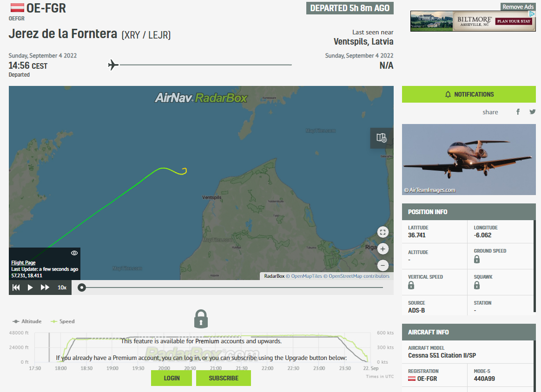Click the Ventspils label on map
Image resolution: width=541 pixels, height=392 pixels.
[x=212, y=197]
